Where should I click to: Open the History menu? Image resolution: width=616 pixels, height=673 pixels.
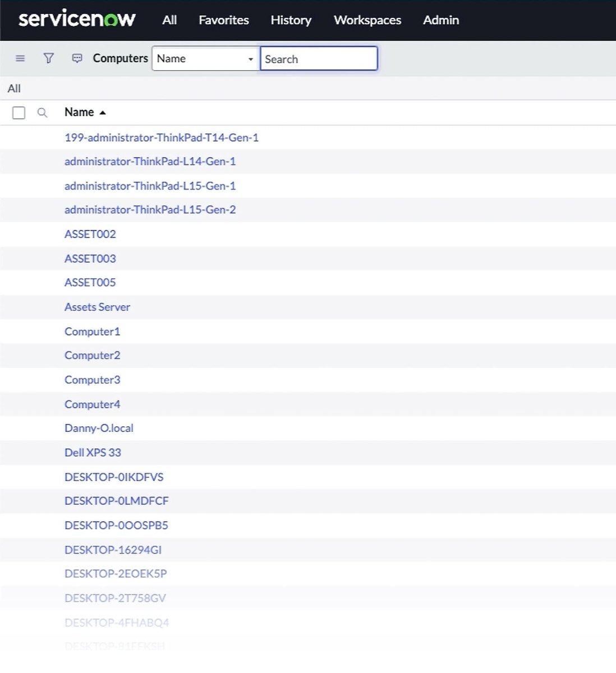tap(291, 20)
